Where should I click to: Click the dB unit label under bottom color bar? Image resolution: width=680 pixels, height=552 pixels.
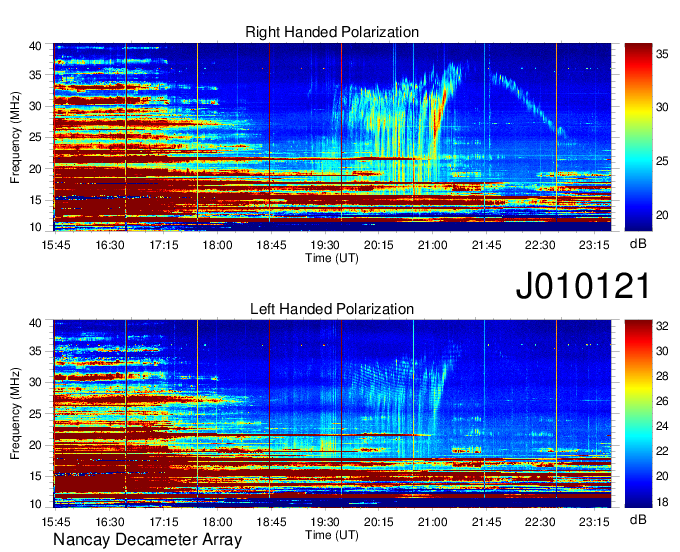click(x=638, y=519)
